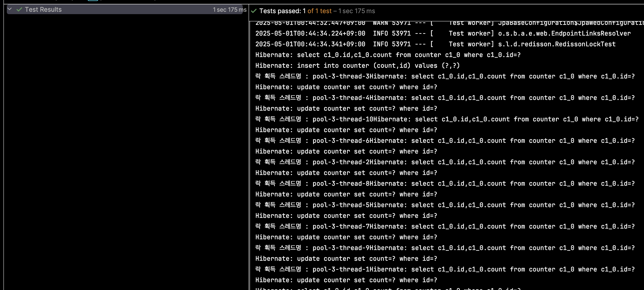The height and width of the screenshot is (290, 644).
Task: Select the Test Results row
Action: tap(43, 10)
